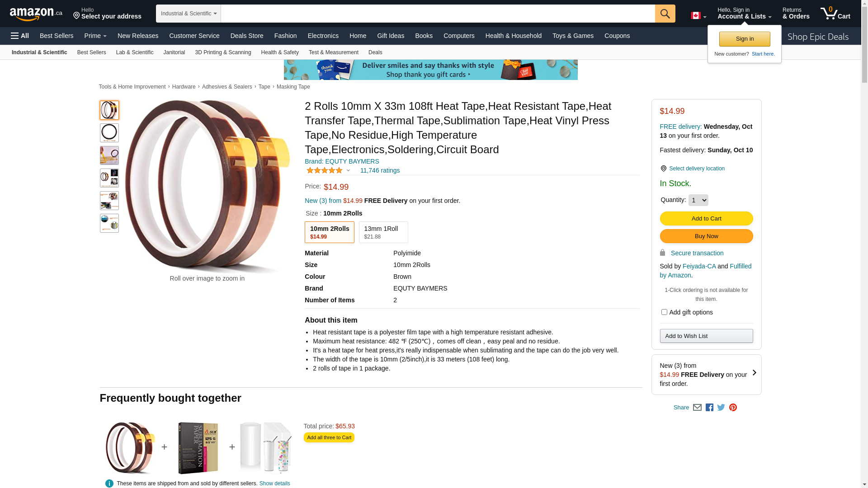Select the second product thumbnail image
The width and height of the screenshot is (868, 488).
(109, 133)
